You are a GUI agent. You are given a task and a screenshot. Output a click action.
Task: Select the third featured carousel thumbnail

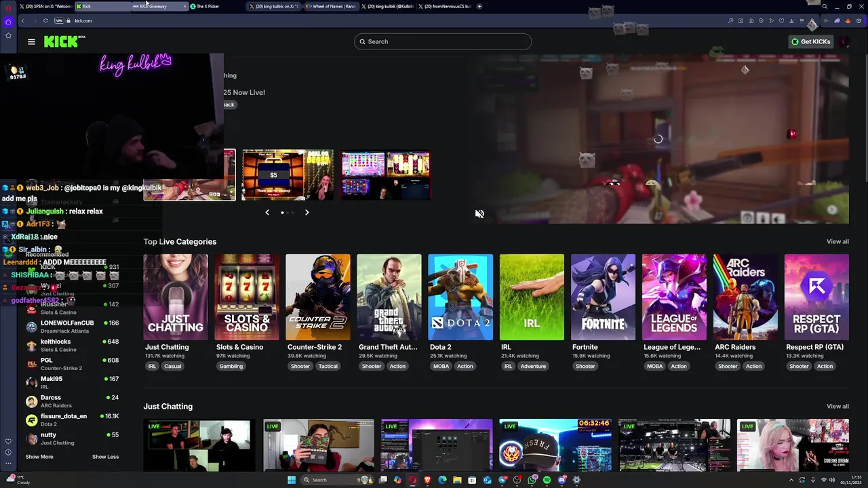386,175
